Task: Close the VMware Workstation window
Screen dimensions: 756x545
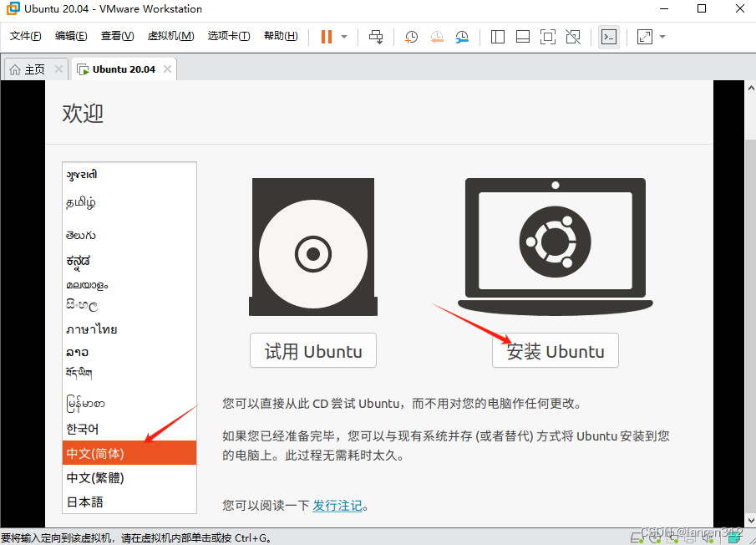Action: (x=740, y=8)
